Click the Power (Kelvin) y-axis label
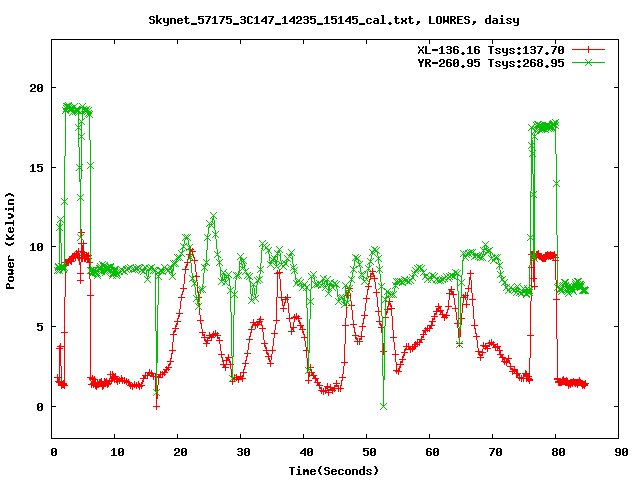Screen dimensions: 640x480 click(x=10, y=241)
